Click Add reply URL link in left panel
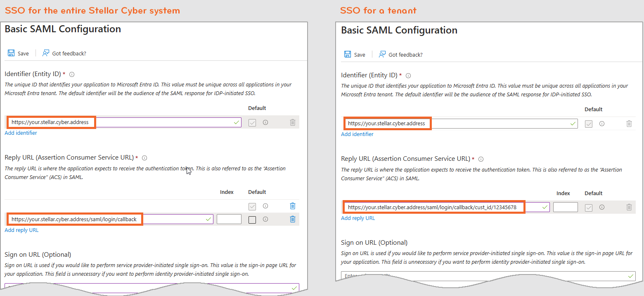The image size is (644, 296). tap(21, 230)
